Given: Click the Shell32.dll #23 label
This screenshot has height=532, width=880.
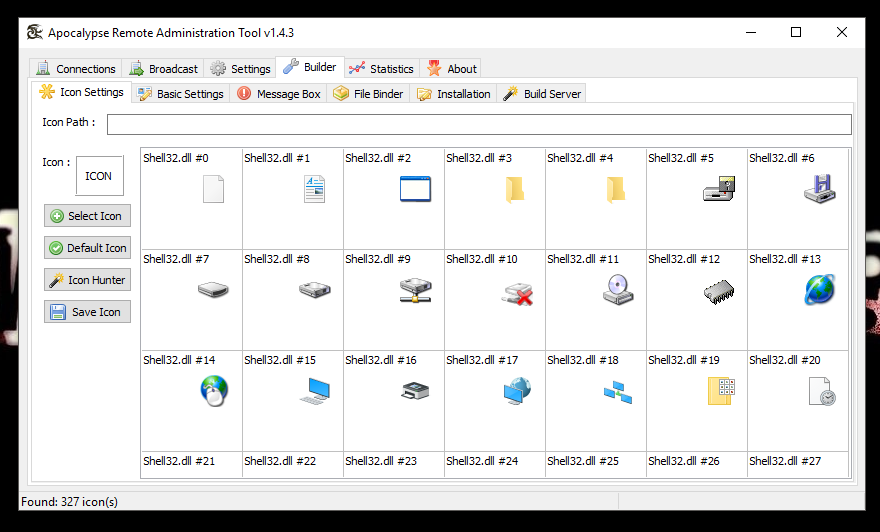Looking at the screenshot, I should click(381, 461).
